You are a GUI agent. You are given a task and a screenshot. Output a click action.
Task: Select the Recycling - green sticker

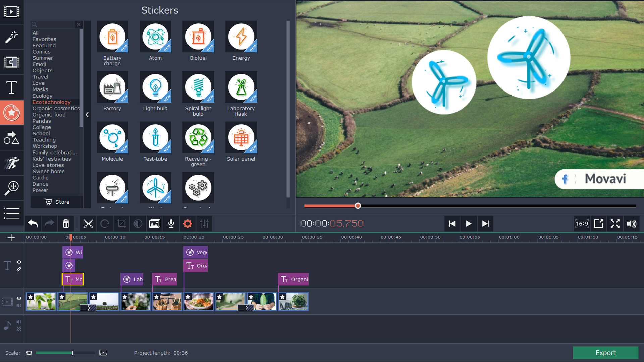[x=198, y=137]
